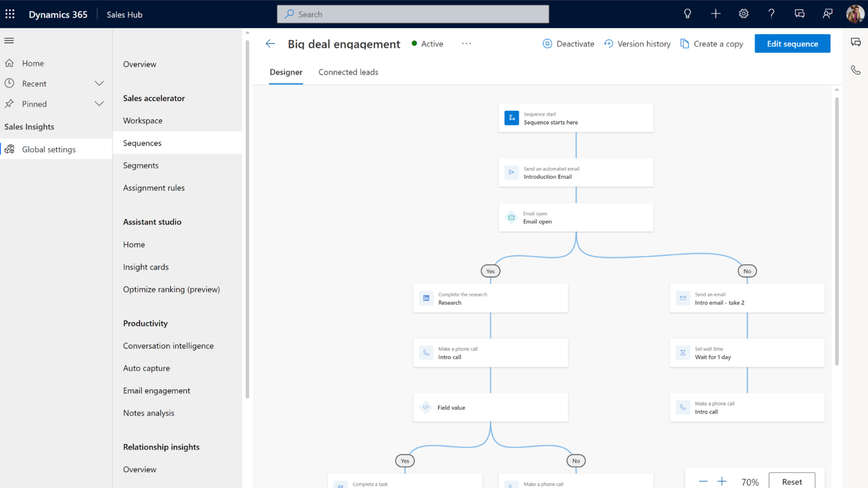This screenshot has width=868, height=488.
Task: Click the question mark help icon
Action: tap(771, 14)
